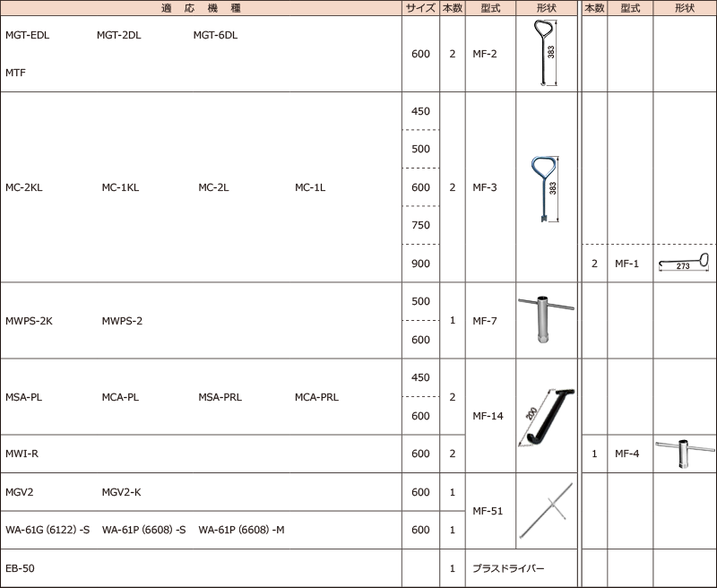This screenshot has height=588, width=717.
Task: Select the WA-61P (6608) -S text
Action: click(144, 530)
